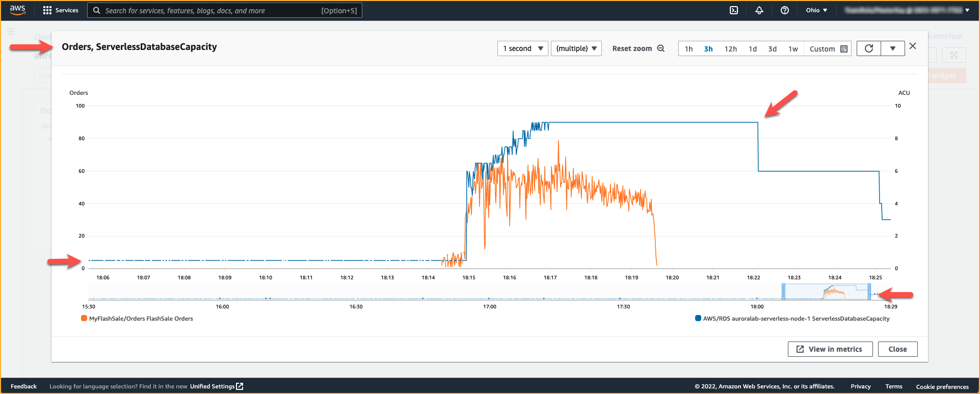This screenshot has width=980, height=394.
Task: Click the calendar icon next to Custom
Action: (x=844, y=49)
